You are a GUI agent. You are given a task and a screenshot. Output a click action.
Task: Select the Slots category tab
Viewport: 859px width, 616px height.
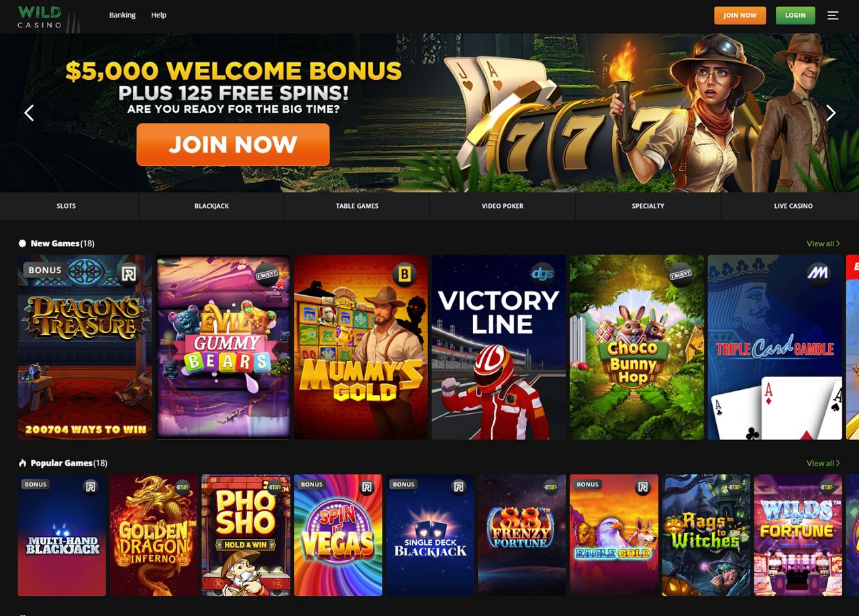(66, 206)
